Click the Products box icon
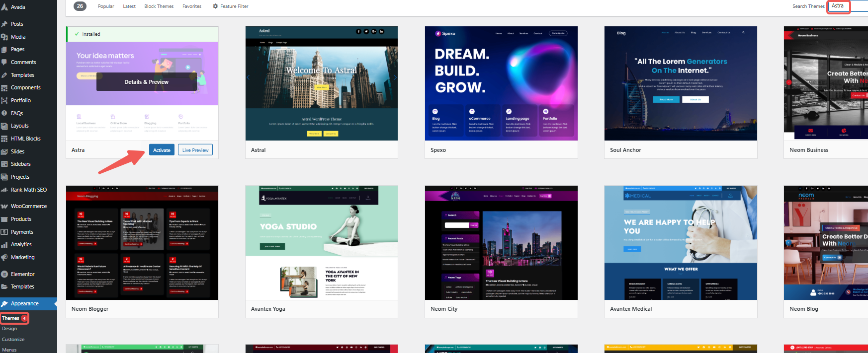This screenshot has height=353, width=868. tap(4, 219)
